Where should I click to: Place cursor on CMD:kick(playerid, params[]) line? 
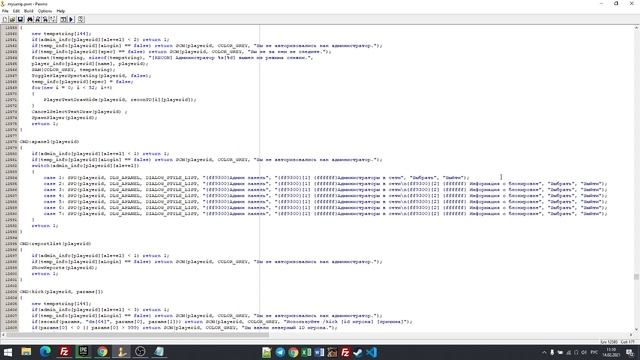(62, 292)
